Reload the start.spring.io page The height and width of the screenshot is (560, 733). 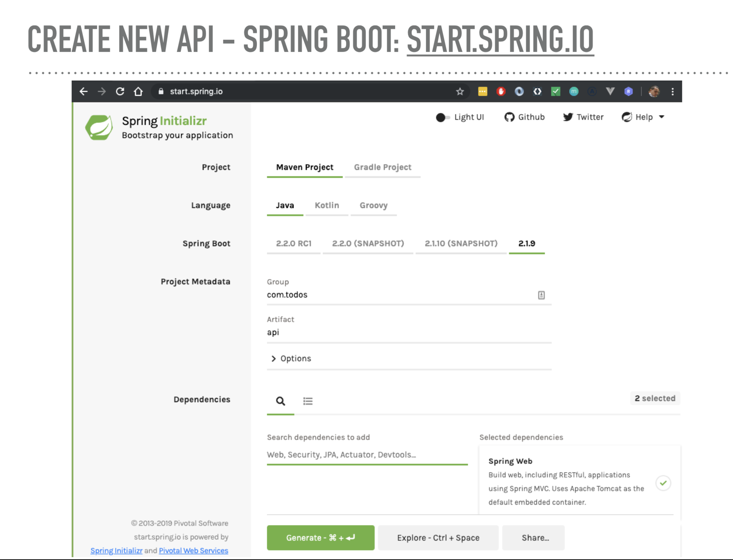(120, 91)
